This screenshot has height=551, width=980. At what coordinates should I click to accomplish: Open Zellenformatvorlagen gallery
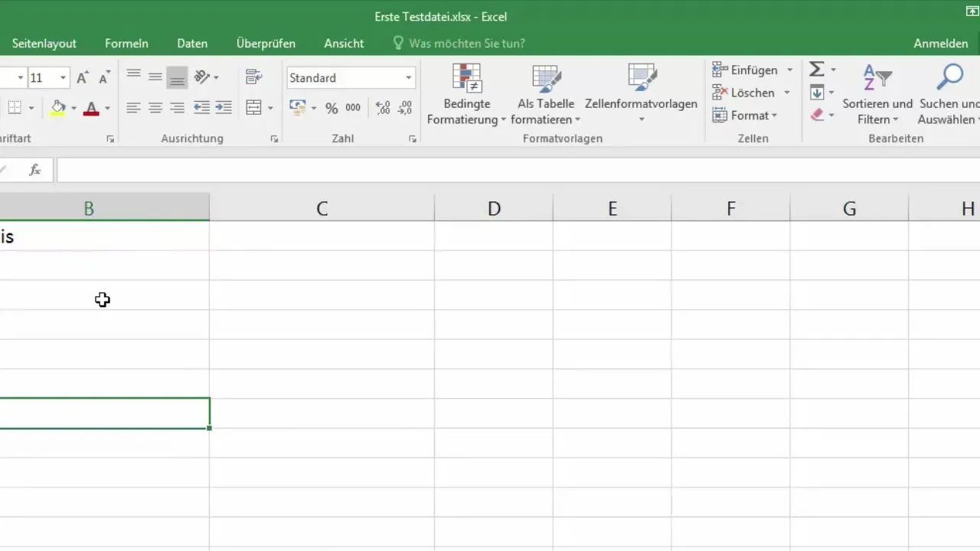pos(641,94)
